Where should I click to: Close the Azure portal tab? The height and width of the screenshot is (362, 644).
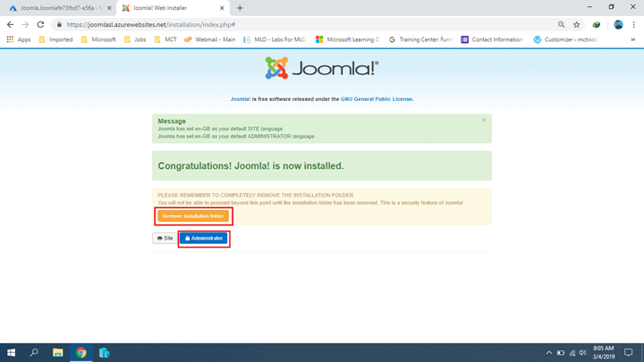[109, 8]
